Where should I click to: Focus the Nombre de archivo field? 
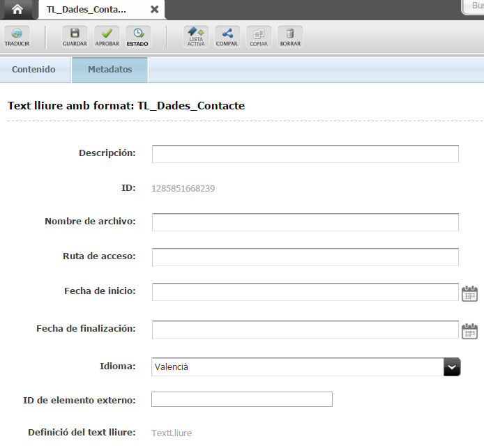pyautogui.click(x=305, y=222)
